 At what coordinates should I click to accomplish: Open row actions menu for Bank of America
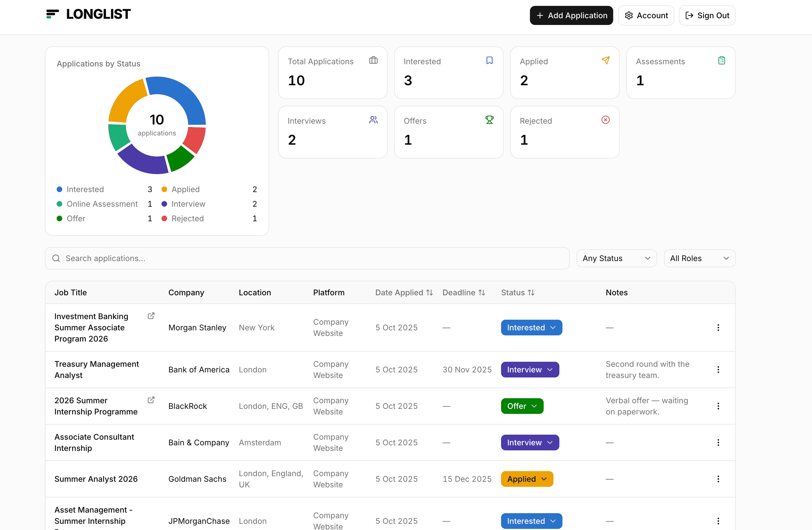click(718, 370)
